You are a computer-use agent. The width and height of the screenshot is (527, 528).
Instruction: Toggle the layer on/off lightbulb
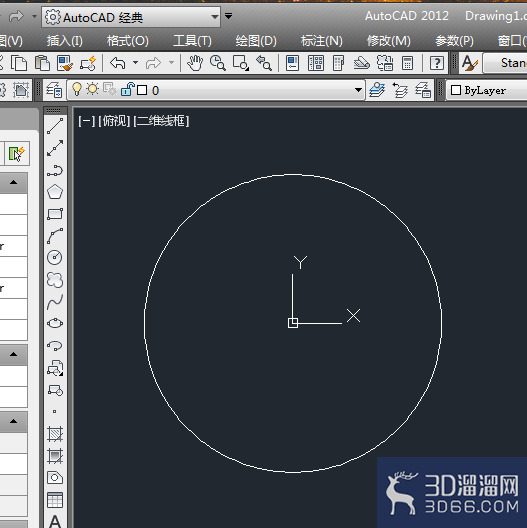77,90
